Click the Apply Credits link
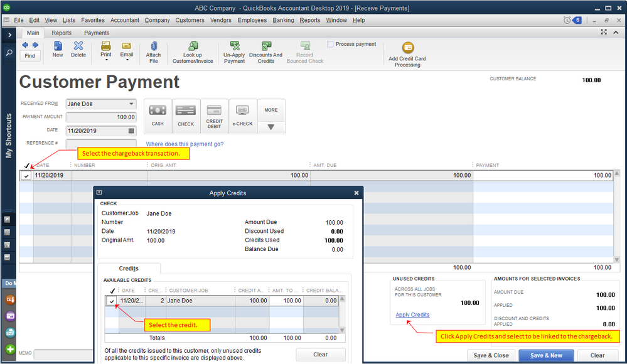Image resolution: width=627 pixels, height=364 pixels. (x=413, y=315)
